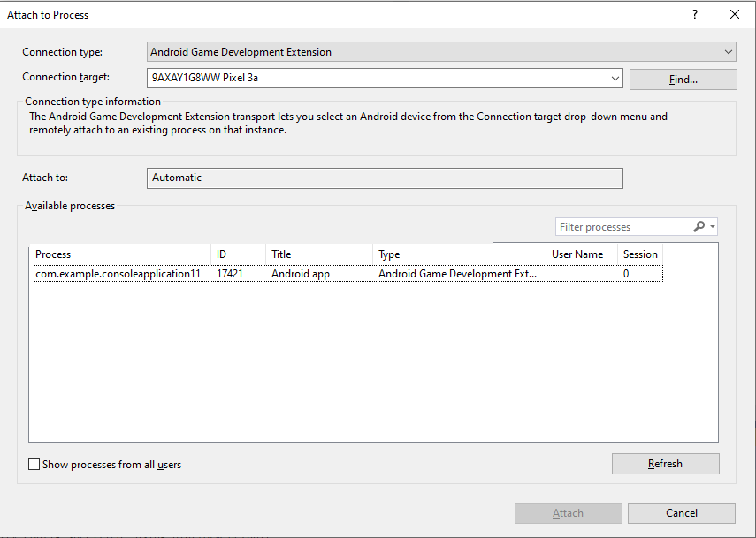Click the Cancel button
This screenshot has width=756, height=538.
click(x=681, y=513)
